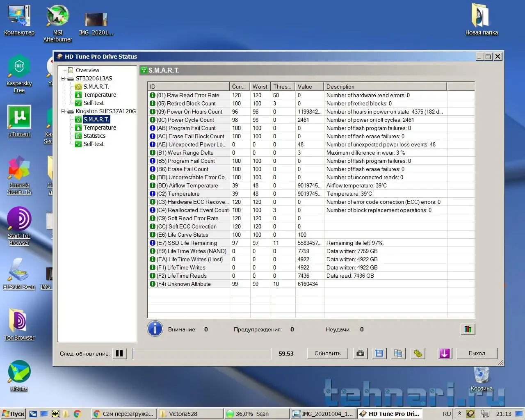Click the update countdown progress bar
The width and height of the screenshot is (525, 420).
[x=202, y=353]
